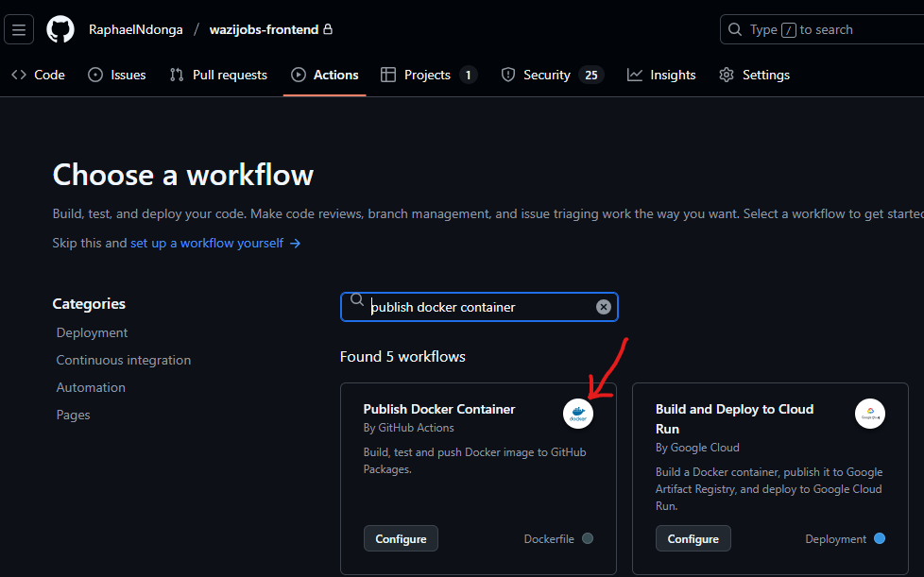Image resolution: width=924 pixels, height=577 pixels.
Task: Clear the workflow search with the X button
Action: click(x=603, y=306)
